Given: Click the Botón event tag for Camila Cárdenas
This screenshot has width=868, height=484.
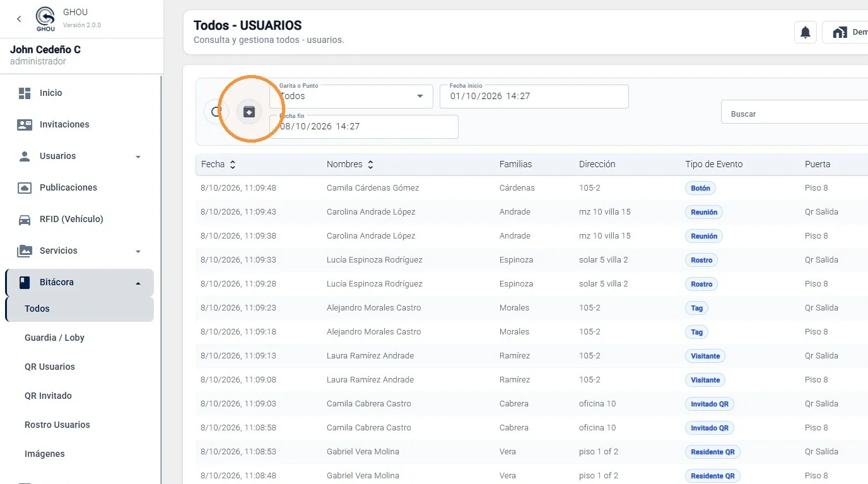Looking at the screenshot, I should point(701,188).
